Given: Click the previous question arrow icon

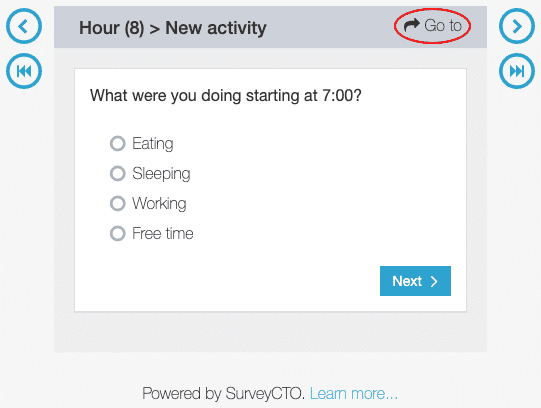Looking at the screenshot, I should 24,26.
